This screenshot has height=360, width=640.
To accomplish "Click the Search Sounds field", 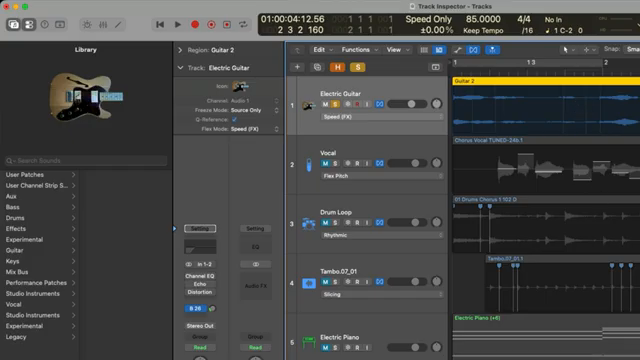I will pyautogui.click(x=86, y=161).
